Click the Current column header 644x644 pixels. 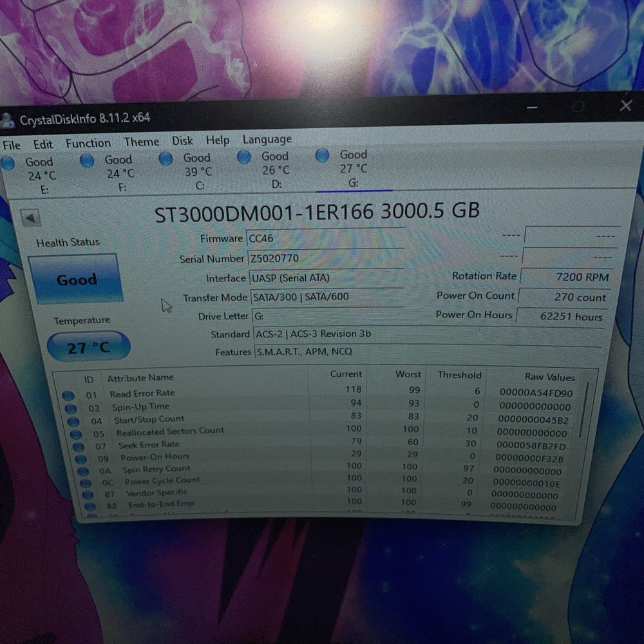[x=346, y=374]
